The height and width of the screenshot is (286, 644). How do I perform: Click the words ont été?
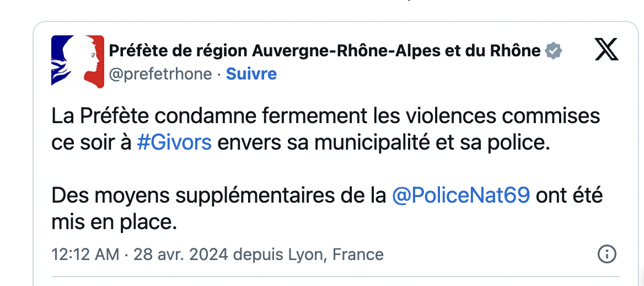click(x=569, y=195)
